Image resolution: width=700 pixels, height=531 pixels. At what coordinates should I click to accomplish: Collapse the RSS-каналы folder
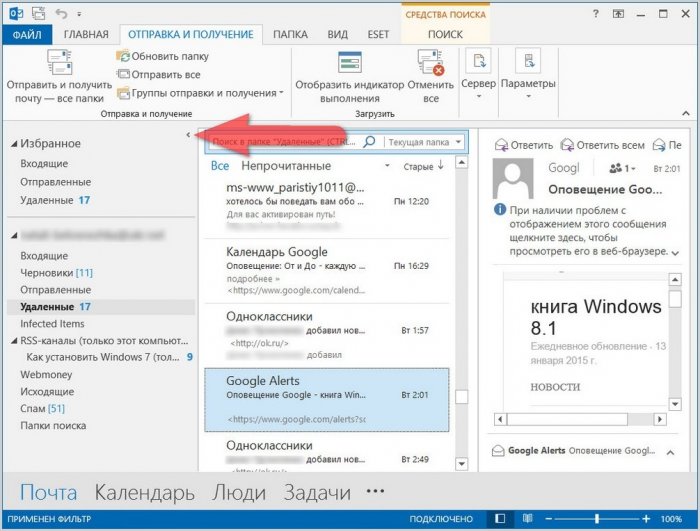14,341
